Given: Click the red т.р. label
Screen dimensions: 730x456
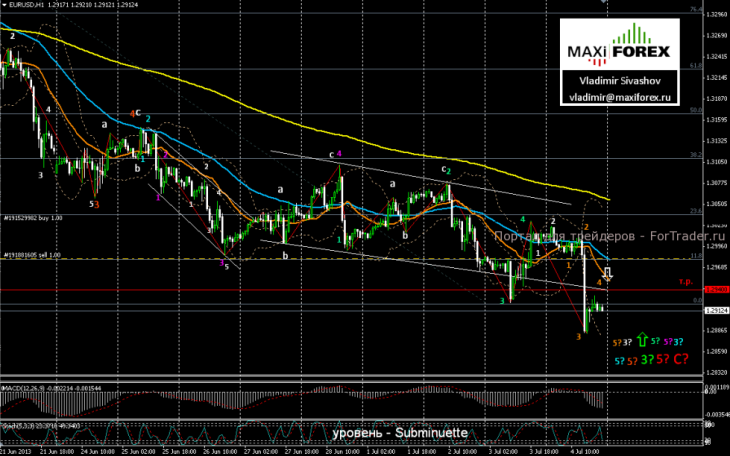Looking at the screenshot, I should pyautogui.click(x=685, y=281).
